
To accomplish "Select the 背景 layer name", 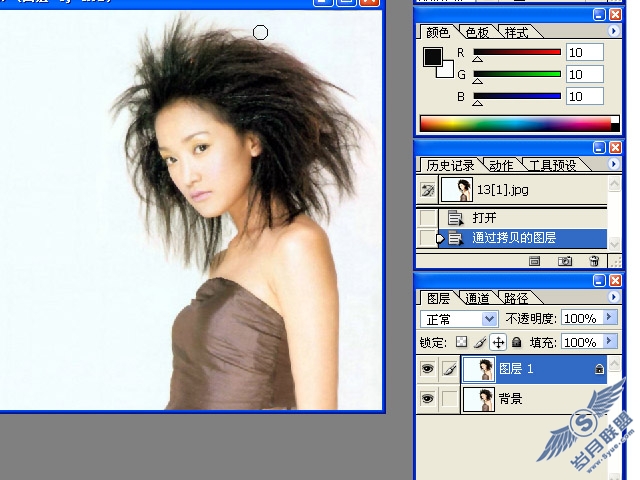I will coord(510,398).
